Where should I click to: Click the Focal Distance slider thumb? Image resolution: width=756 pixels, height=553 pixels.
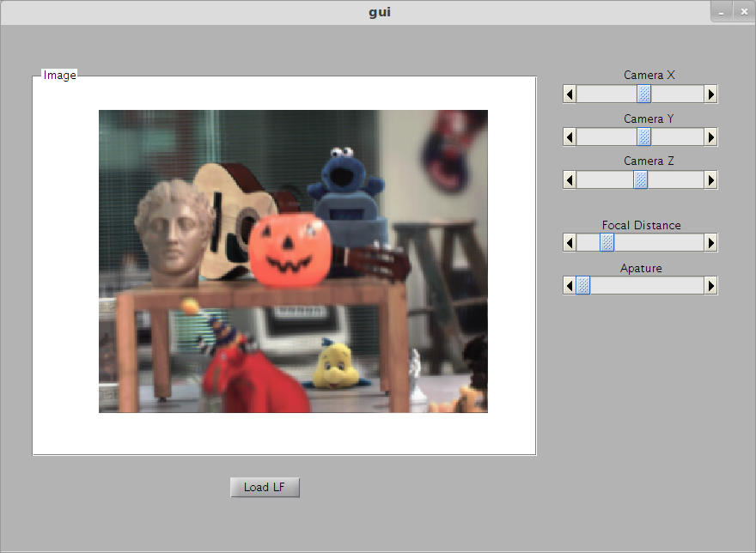click(607, 243)
